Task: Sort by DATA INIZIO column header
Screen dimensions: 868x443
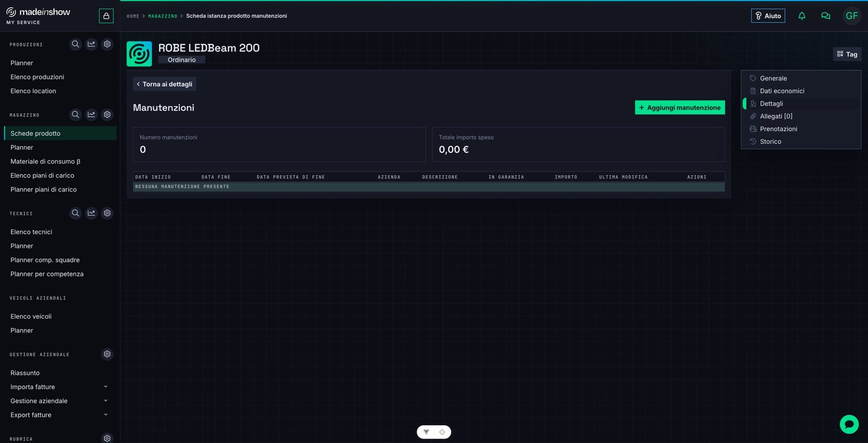Action: 153,177
